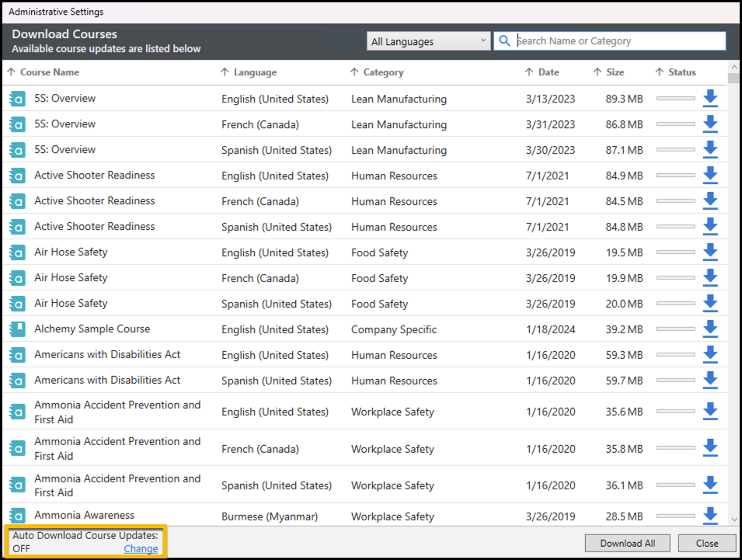Sort by Course Name column
Image resolution: width=742 pixels, height=560 pixels.
(49, 72)
